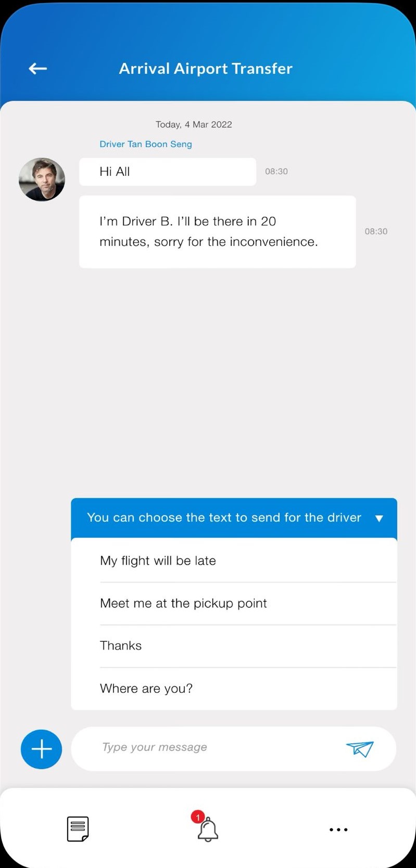Screen dimensions: 416x868
Task: Tap the 'Hi All' message bubble
Action: 167,172
